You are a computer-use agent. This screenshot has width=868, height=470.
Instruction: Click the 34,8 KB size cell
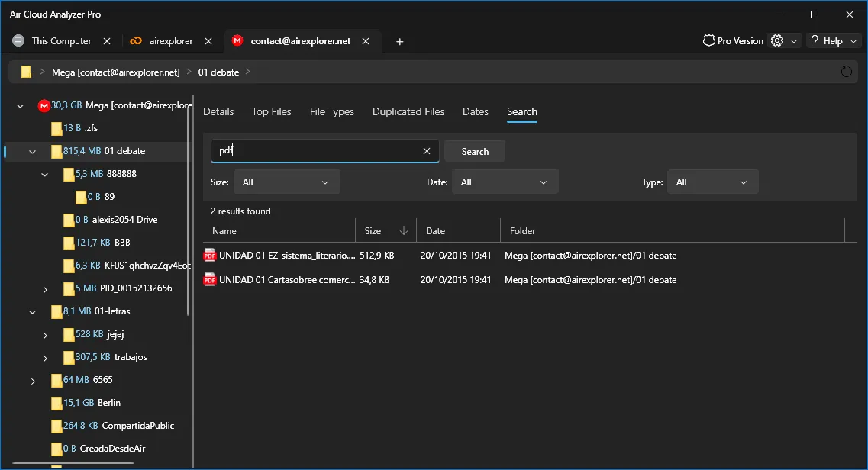coord(374,280)
